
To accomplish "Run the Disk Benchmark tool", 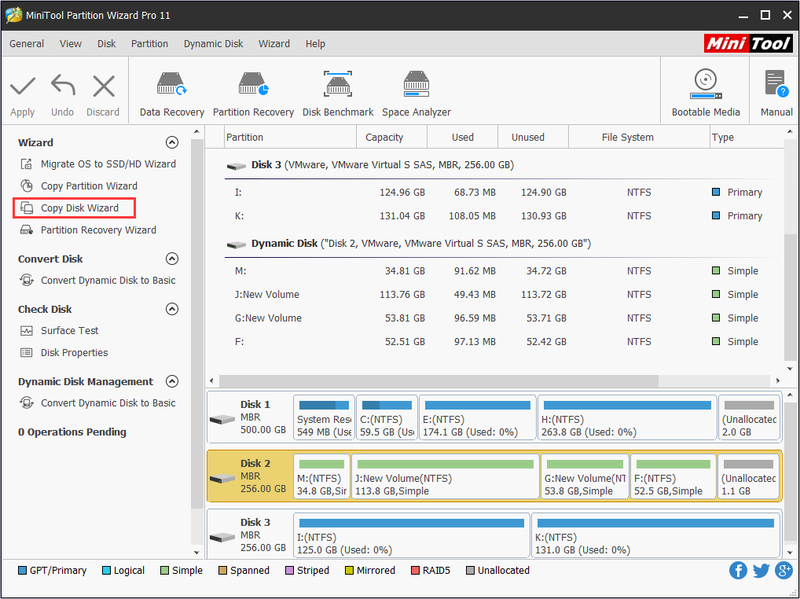I will click(x=338, y=94).
